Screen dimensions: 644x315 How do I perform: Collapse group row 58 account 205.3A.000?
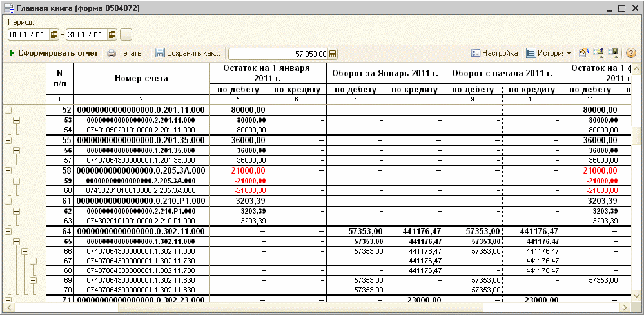pyautogui.click(x=8, y=170)
